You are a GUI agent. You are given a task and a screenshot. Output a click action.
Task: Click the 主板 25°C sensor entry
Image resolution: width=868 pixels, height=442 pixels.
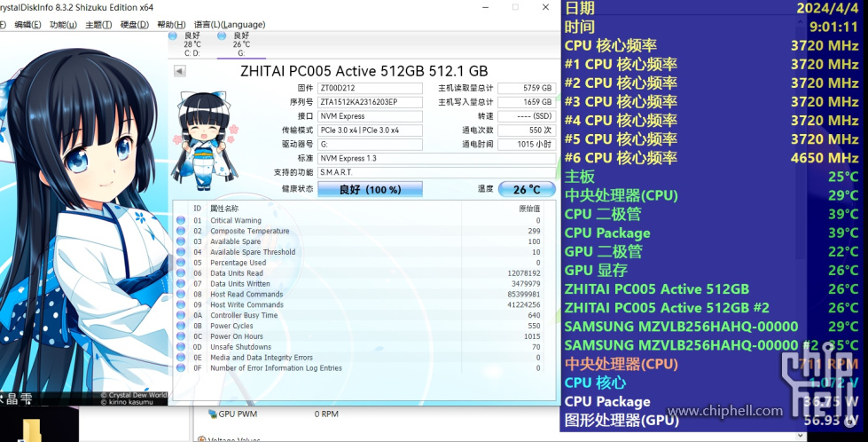(711, 177)
